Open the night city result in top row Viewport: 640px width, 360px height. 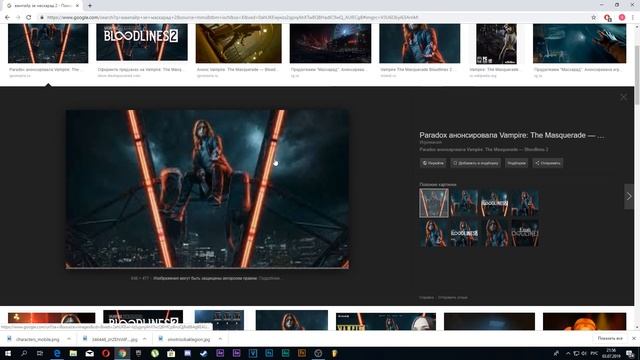click(330, 43)
